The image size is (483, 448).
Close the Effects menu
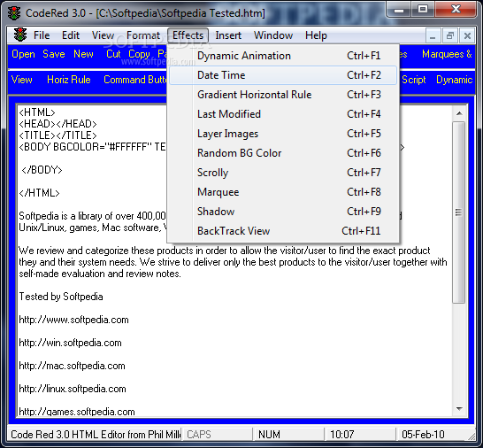(x=188, y=35)
